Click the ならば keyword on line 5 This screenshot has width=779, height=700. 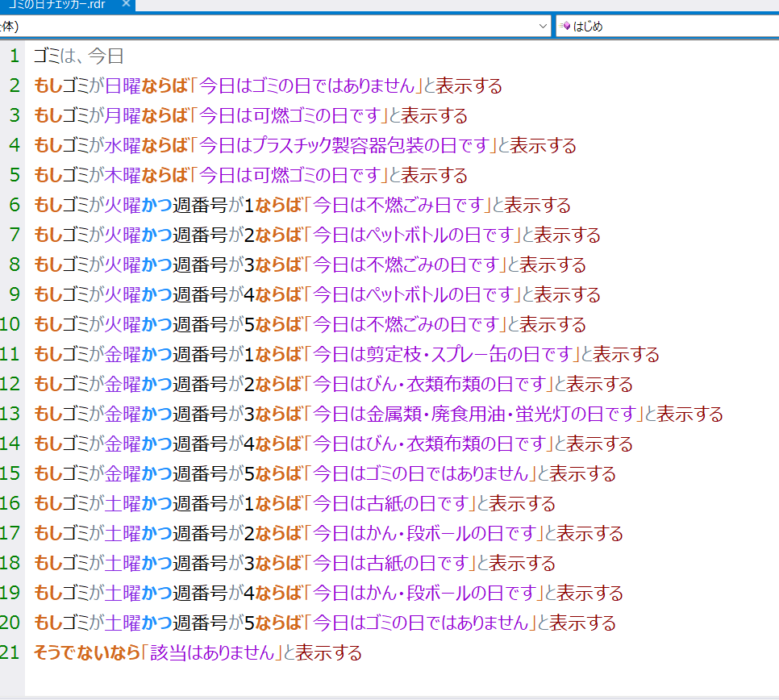[165, 176]
